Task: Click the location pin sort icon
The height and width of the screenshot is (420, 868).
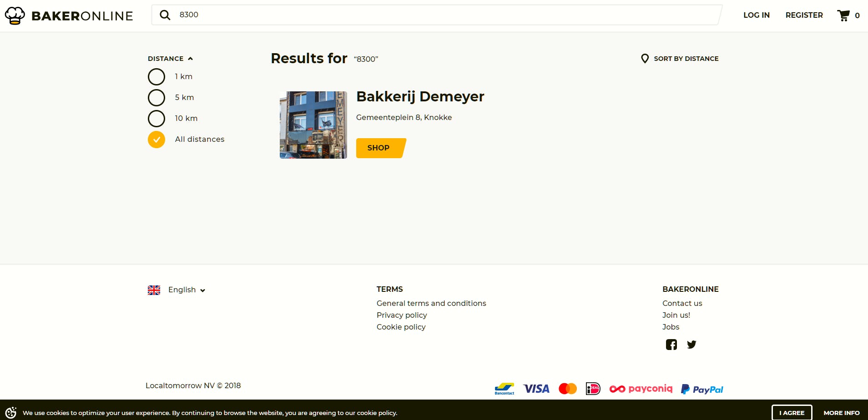Action: [645, 59]
